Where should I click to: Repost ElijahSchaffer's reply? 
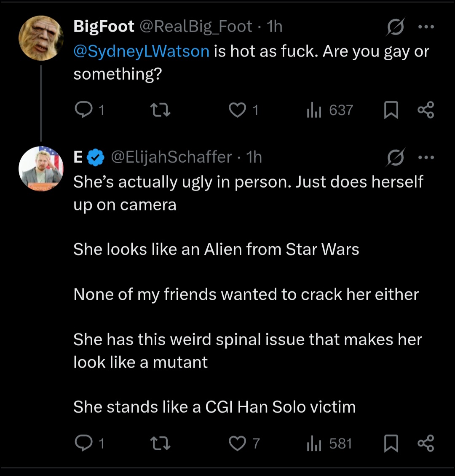pyautogui.click(x=161, y=443)
